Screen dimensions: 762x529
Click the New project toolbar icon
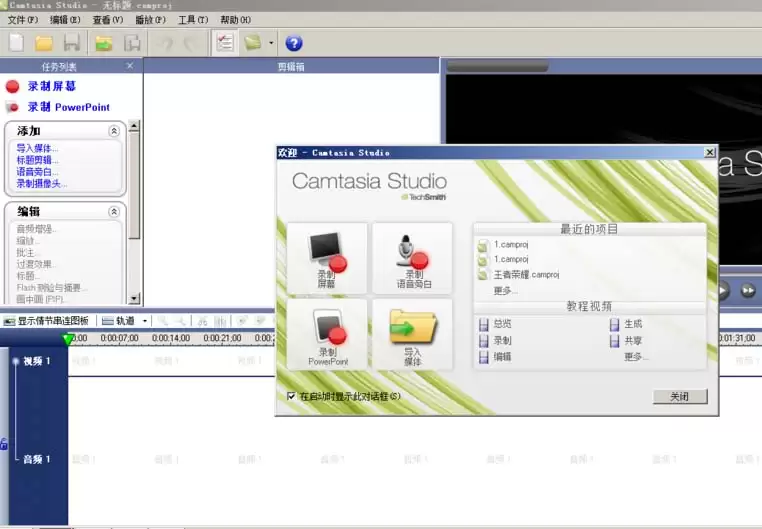(17, 43)
